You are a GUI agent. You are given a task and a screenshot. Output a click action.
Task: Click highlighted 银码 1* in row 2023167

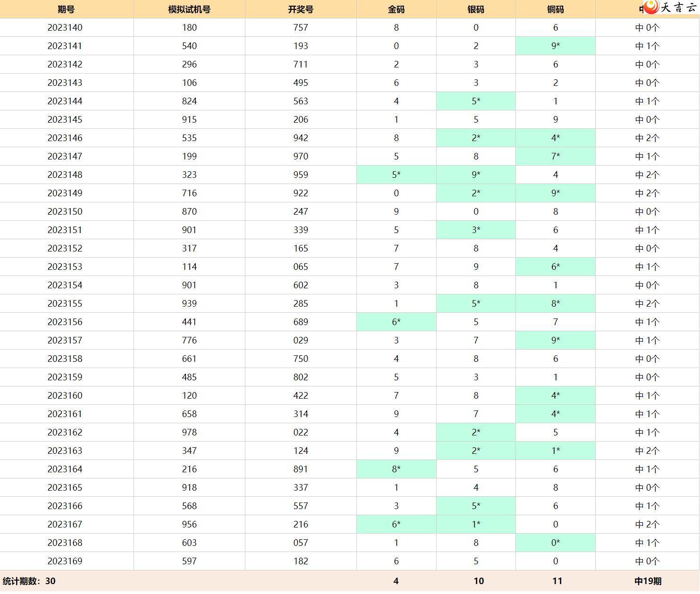coord(476,525)
